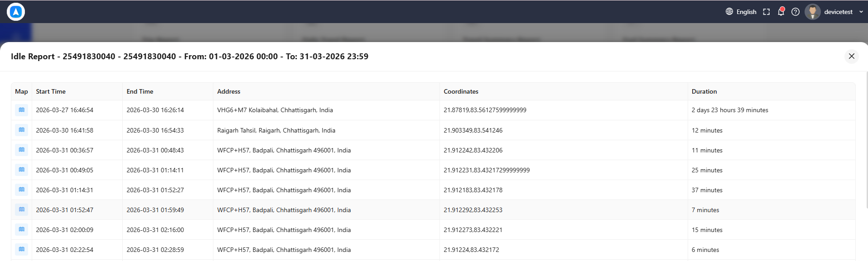The height and width of the screenshot is (261, 868).
Task: Click the devicetest user avatar
Action: pyautogui.click(x=813, y=12)
